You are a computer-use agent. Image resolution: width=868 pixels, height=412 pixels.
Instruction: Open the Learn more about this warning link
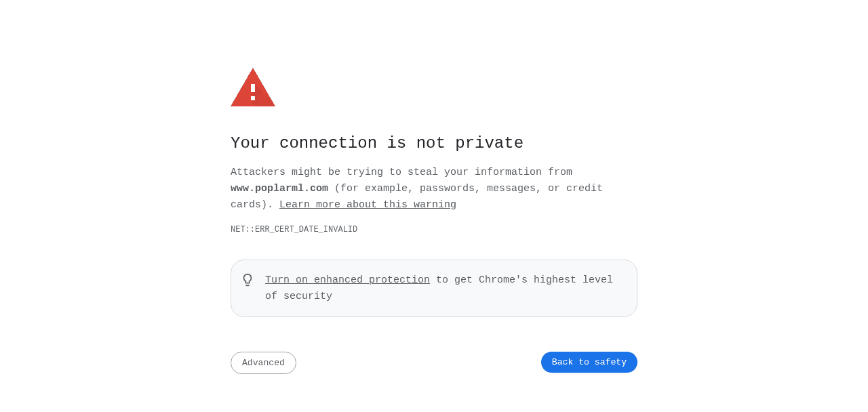point(368,205)
